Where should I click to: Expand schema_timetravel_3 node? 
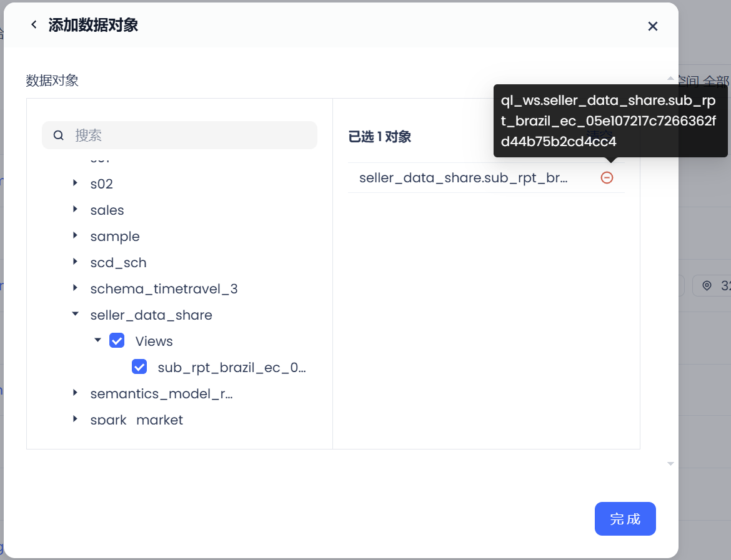point(76,288)
